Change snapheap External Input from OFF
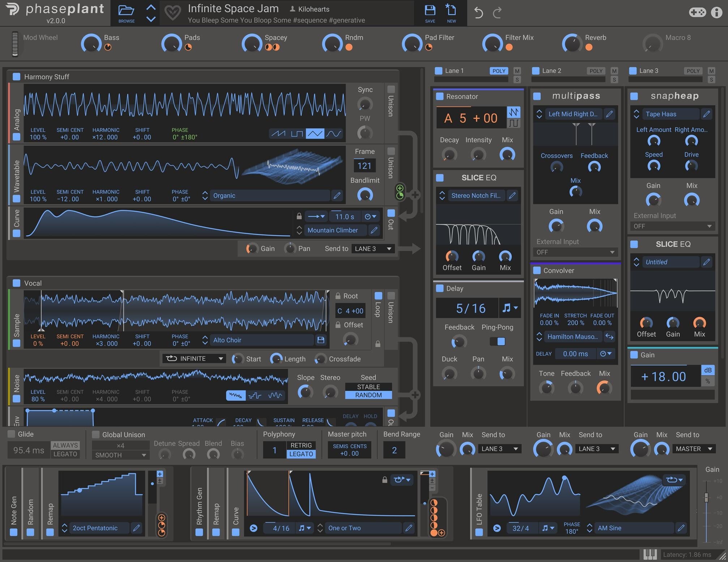This screenshot has height=562, width=728. [x=672, y=226]
